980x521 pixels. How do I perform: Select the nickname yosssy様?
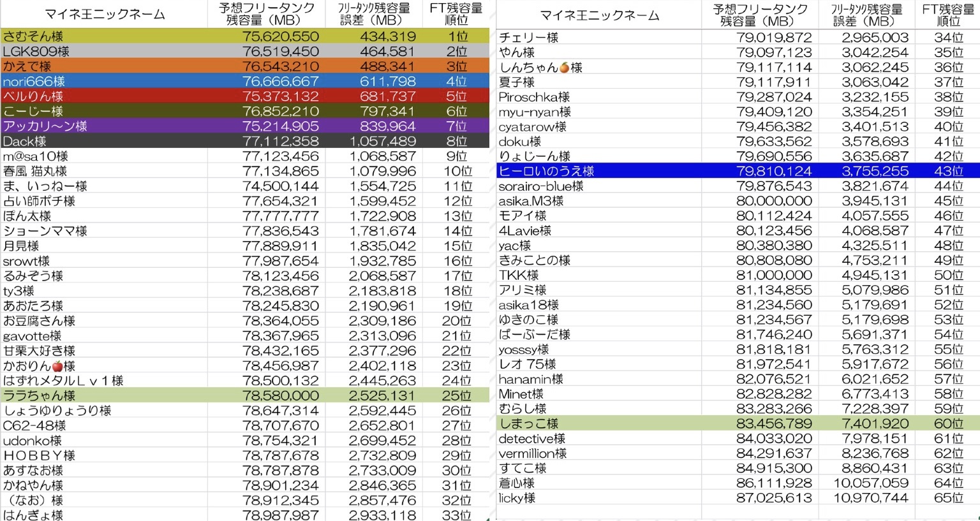pos(524,349)
